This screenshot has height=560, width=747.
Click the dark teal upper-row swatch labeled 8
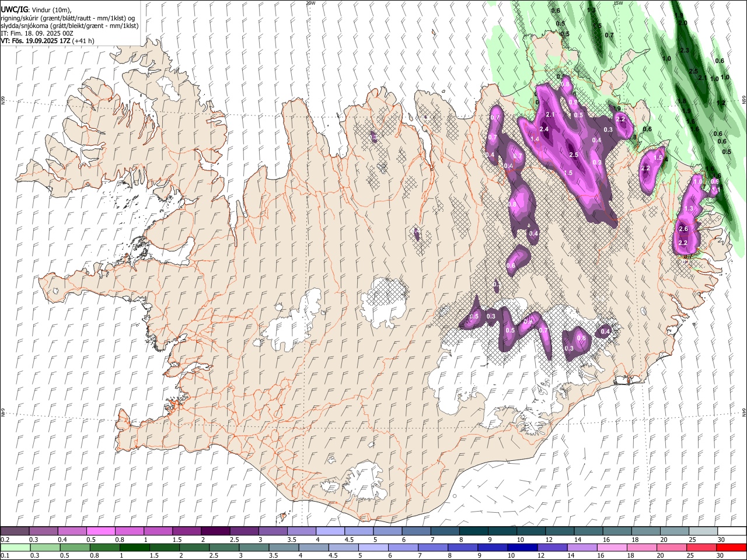[x=473, y=531]
